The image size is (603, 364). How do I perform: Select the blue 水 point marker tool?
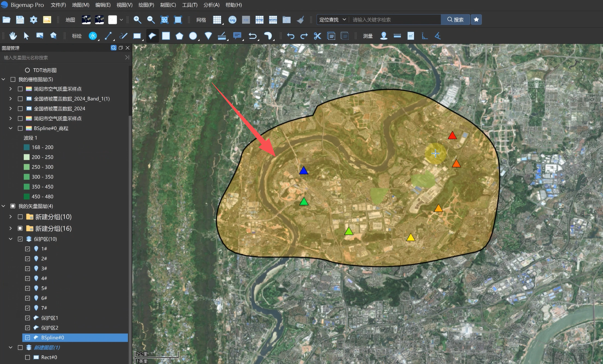92,36
